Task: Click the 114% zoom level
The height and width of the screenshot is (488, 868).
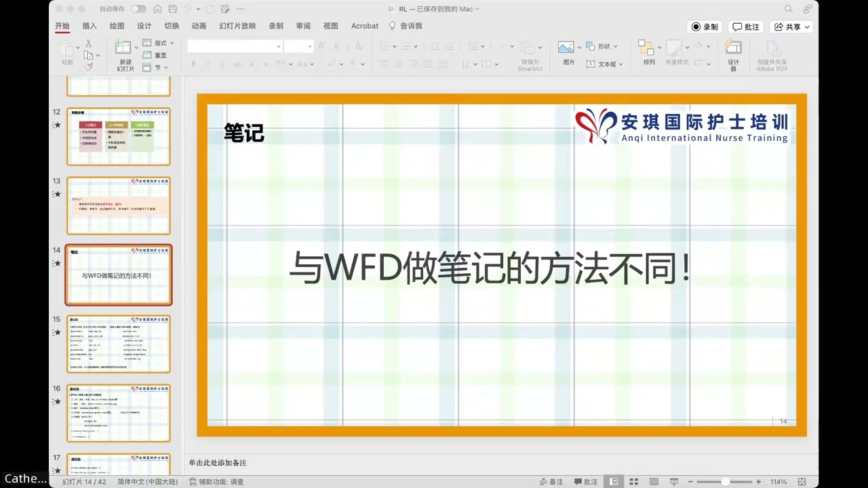Action: tap(778, 482)
